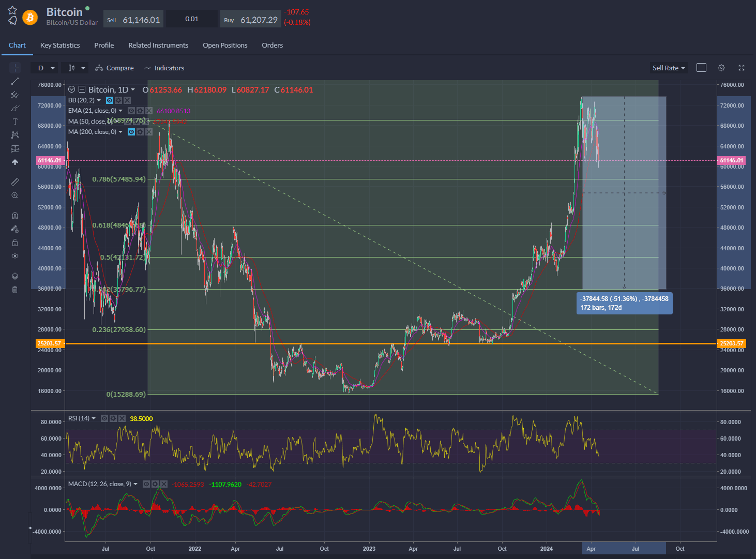Open the Compare symbols tool
The image size is (756, 559).
tap(114, 68)
